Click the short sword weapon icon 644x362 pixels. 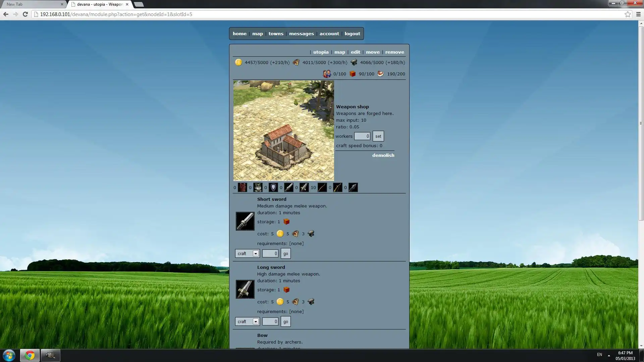(245, 221)
